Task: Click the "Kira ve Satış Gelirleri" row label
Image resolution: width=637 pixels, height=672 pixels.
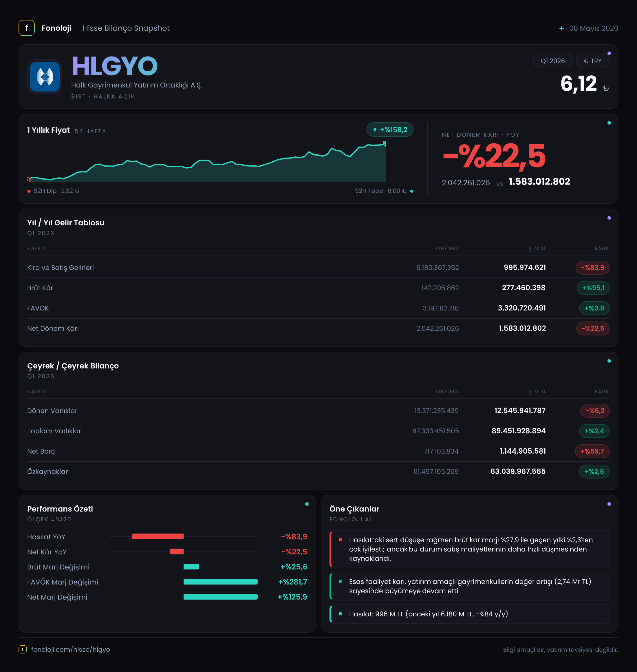Action: pyautogui.click(x=61, y=268)
